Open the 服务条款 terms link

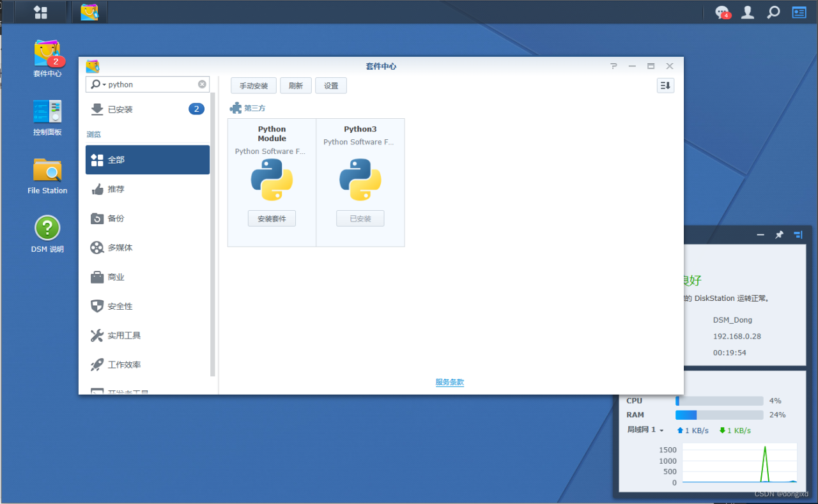point(449,382)
